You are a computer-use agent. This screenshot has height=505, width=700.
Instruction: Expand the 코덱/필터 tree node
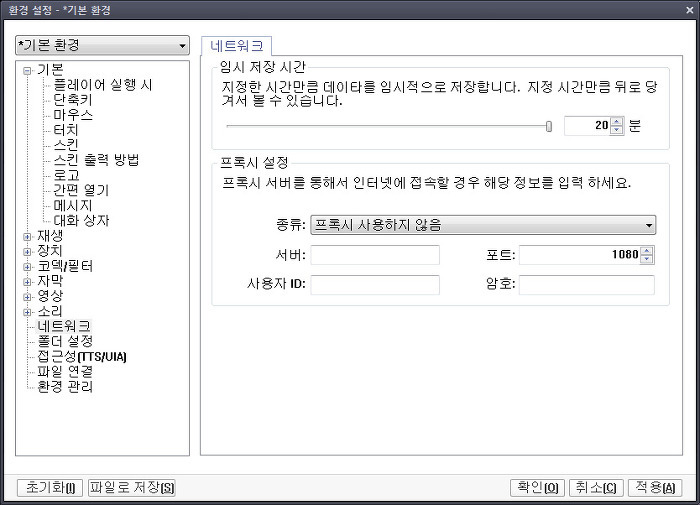27,267
